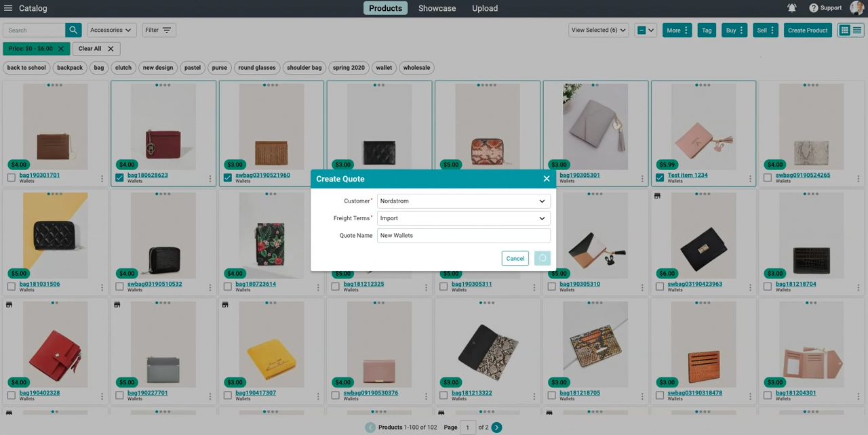
Task: Remove the Price $0 - $6.00 filter chip
Action: click(x=60, y=49)
